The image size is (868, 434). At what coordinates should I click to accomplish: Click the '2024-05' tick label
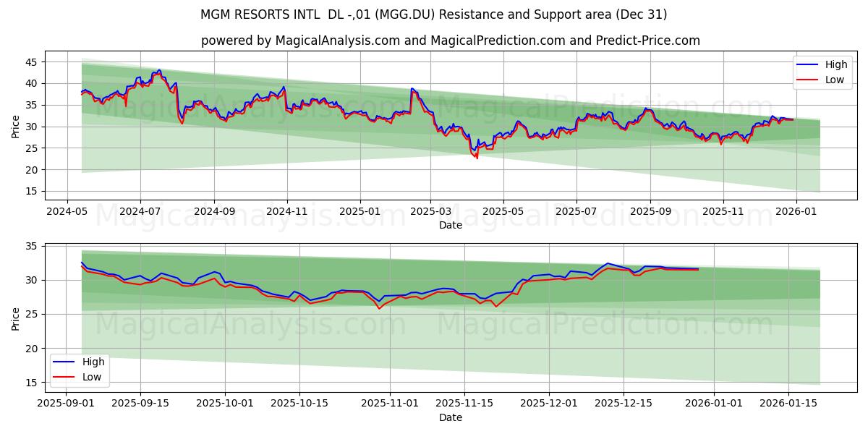[x=67, y=212]
